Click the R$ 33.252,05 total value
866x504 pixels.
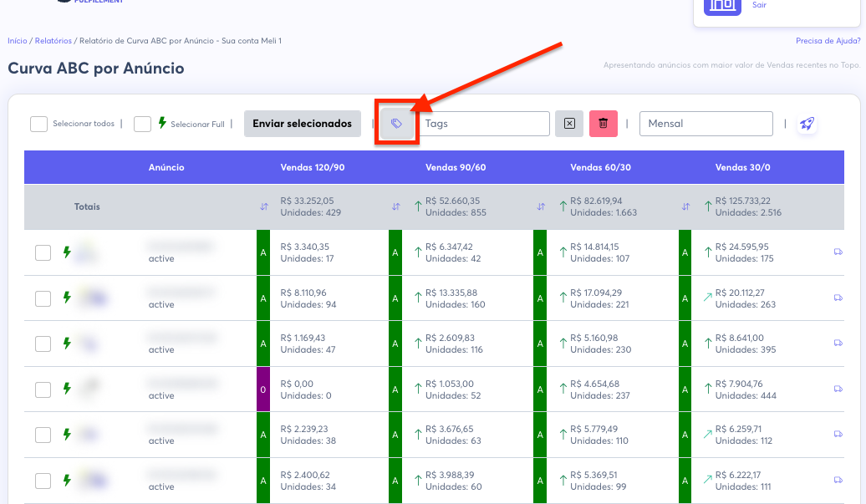[307, 201]
